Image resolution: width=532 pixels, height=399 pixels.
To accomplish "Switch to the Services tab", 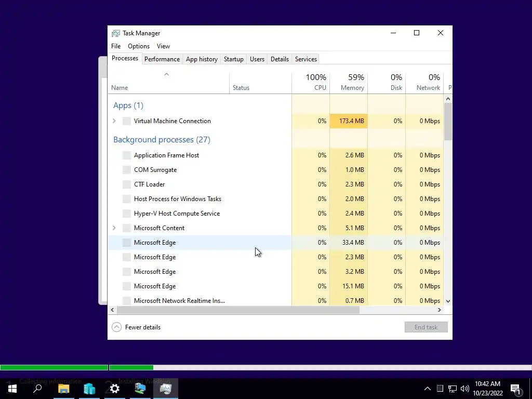I will click(306, 59).
